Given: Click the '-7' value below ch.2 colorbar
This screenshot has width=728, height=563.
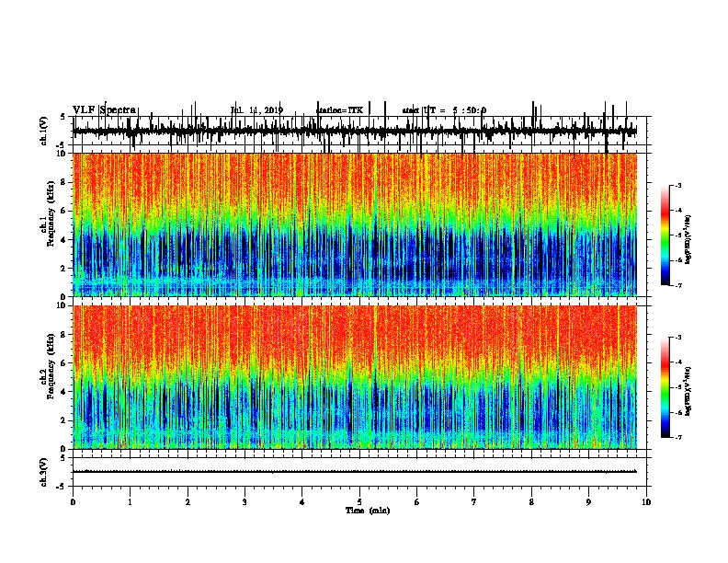Looking at the screenshot, I should coord(678,438).
